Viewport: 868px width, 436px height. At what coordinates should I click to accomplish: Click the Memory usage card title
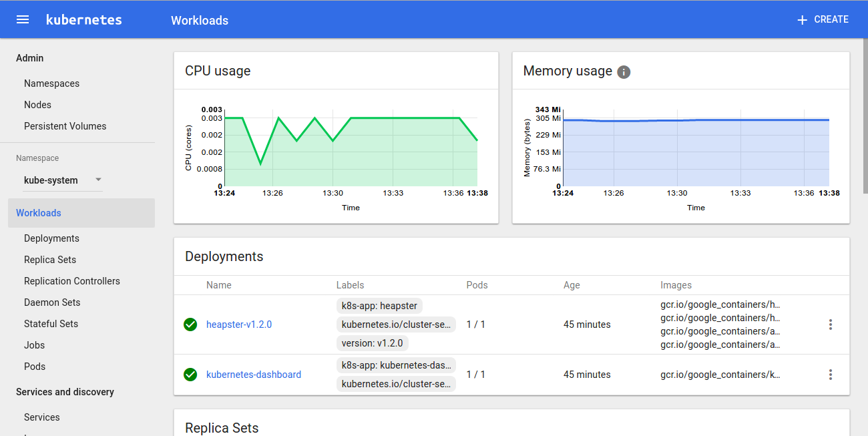pyautogui.click(x=568, y=71)
